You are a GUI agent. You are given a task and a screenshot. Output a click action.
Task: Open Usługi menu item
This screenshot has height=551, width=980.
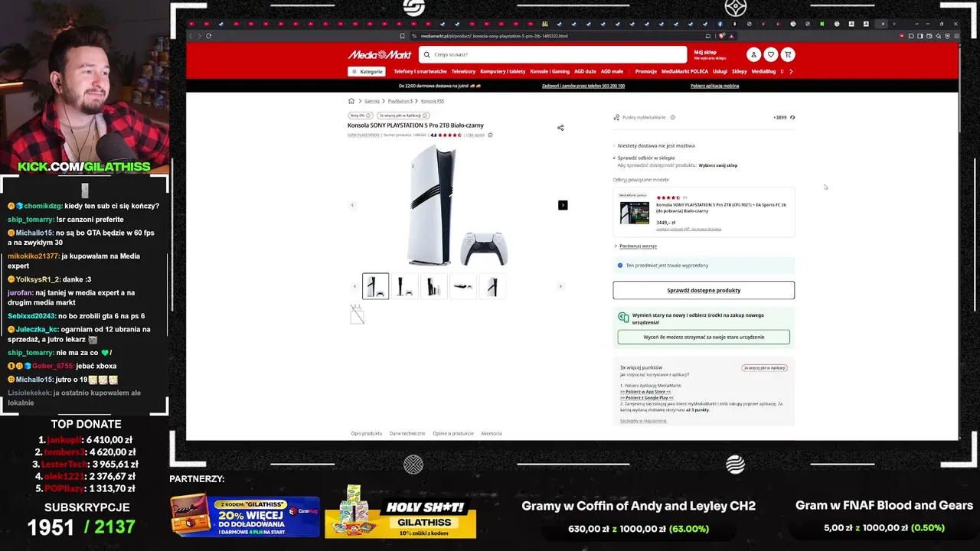pos(720,72)
